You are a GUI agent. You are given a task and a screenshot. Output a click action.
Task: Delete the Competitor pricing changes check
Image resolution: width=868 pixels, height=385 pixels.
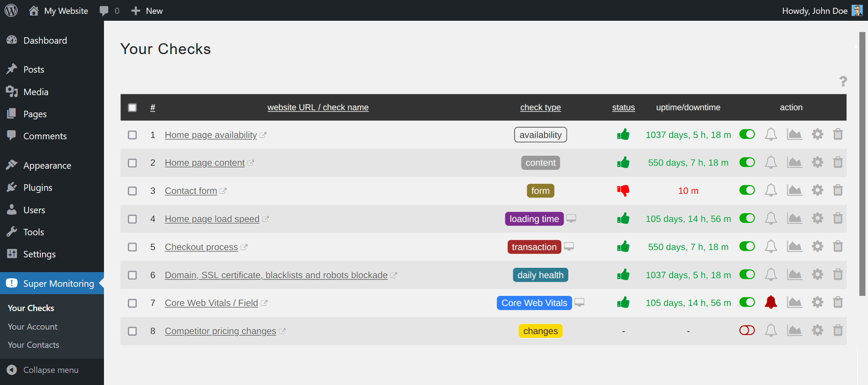tap(838, 330)
